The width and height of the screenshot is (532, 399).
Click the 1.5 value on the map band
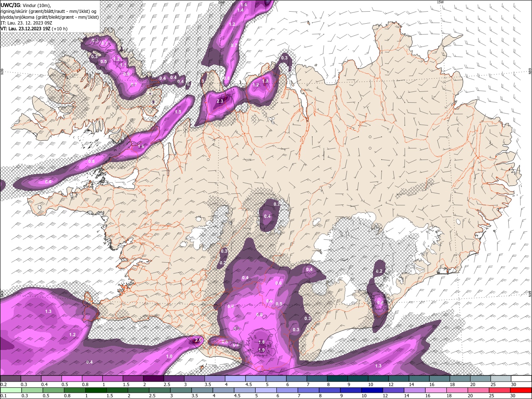178,112
